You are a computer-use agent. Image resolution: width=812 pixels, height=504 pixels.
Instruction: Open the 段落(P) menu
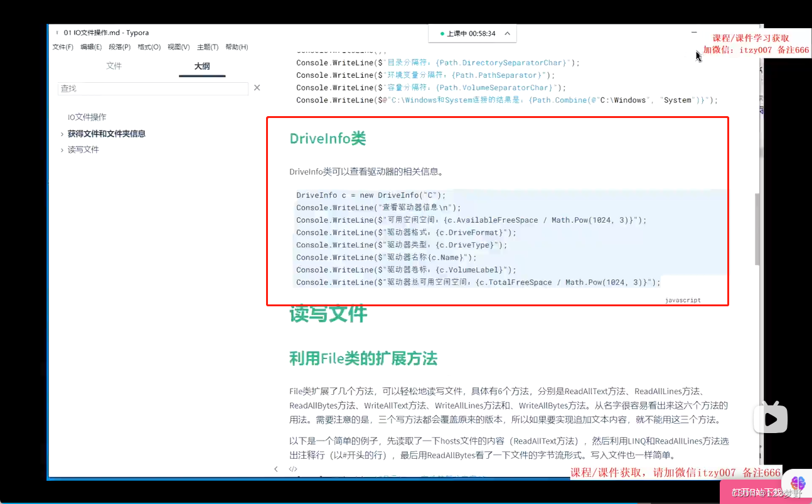point(120,46)
